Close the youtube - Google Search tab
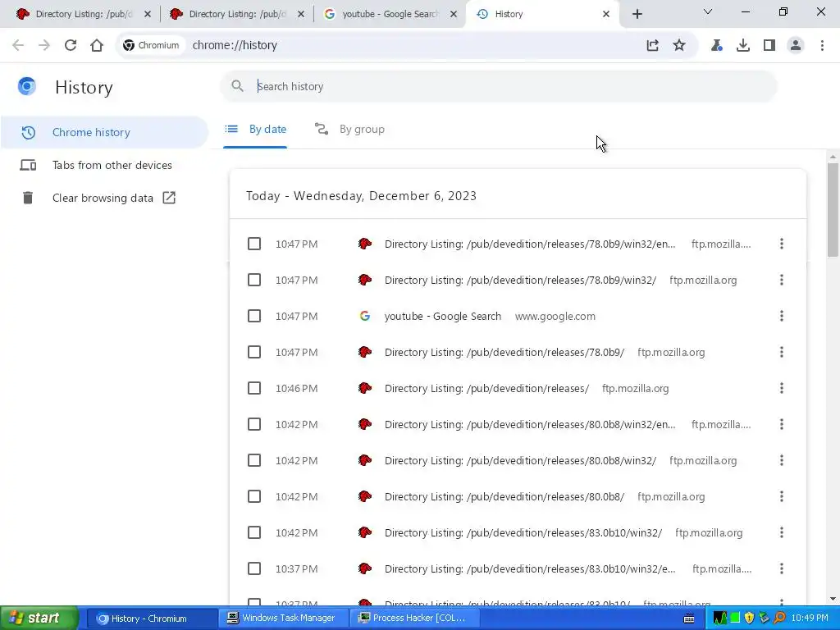The image size is (840, 630). coord(453,14)
